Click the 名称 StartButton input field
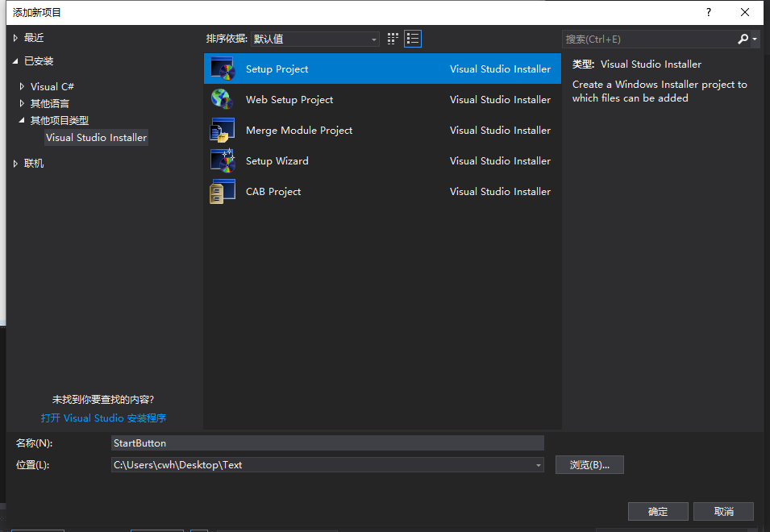 (327, 443)
